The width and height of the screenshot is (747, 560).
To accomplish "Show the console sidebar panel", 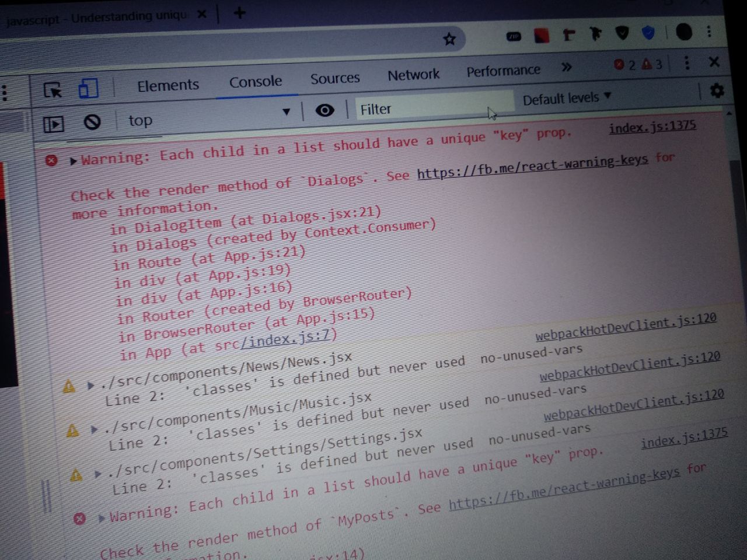I will click(x=54, y=124).
